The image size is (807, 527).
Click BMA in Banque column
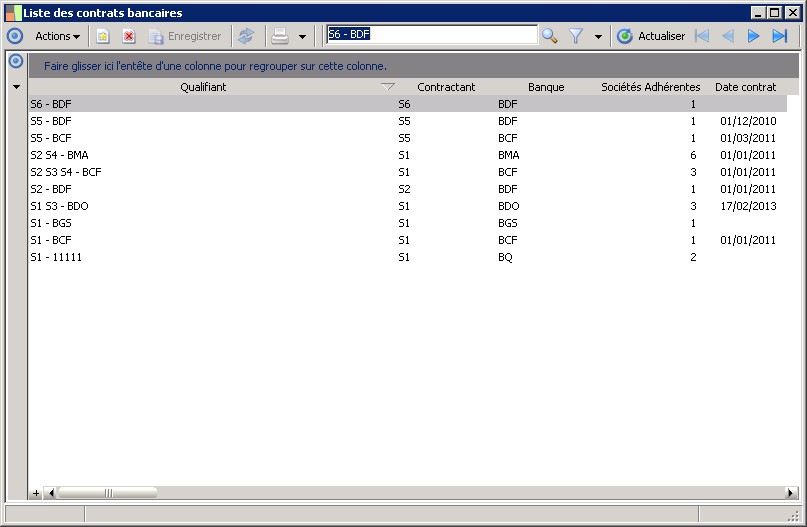point(508,155)
